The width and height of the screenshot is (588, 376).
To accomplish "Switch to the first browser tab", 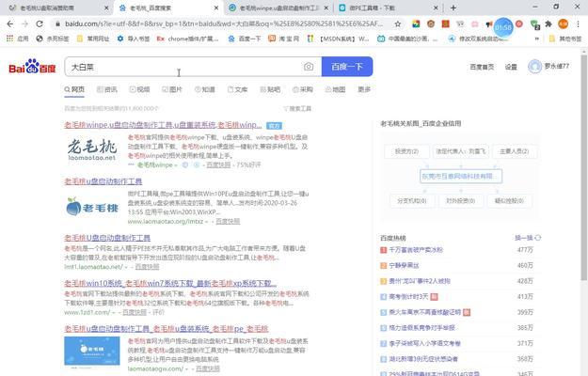I will click(59, 8).
